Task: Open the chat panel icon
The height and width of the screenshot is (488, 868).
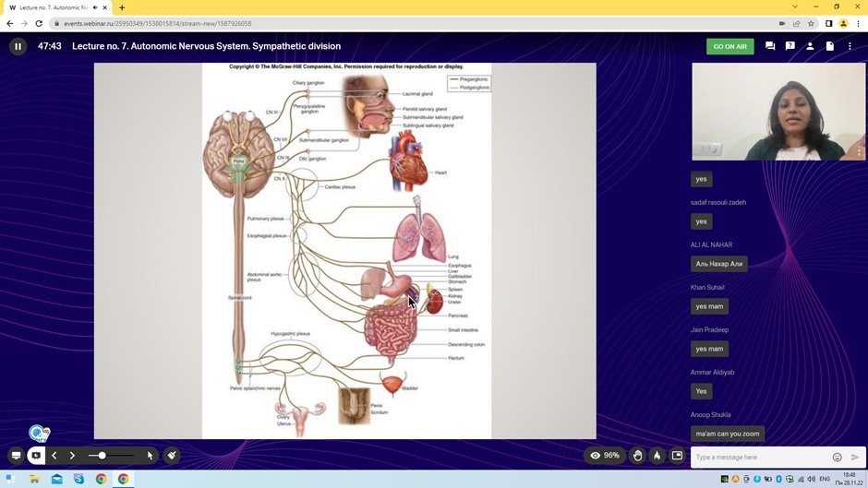Action: click(770, 46)
